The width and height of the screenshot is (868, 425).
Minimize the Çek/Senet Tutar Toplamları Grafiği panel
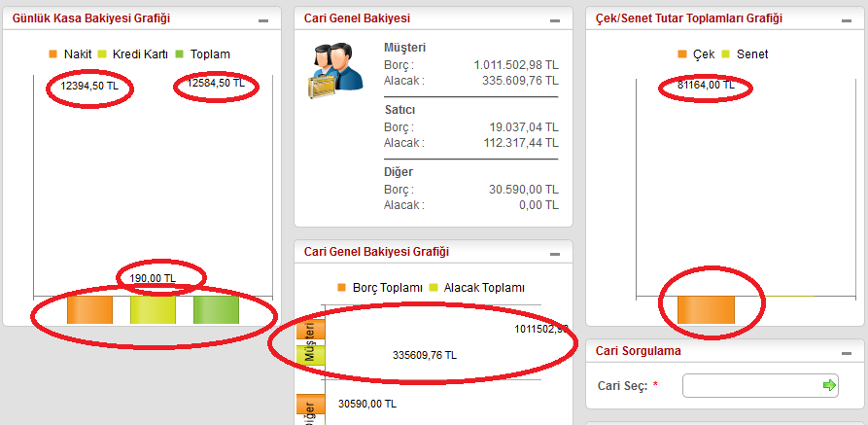847,20
